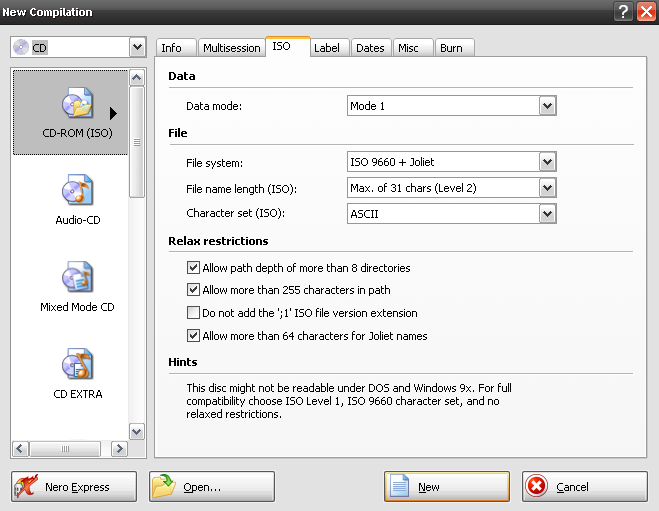Go to the Dates tab
Screen dimensions: 659x511
click(x=371, y=48)
